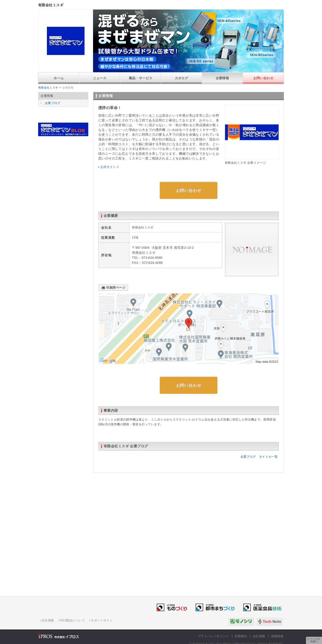This screenshot has width=322, height=644.
Task: Open the イプロス 都市まちづくり footer logo
Action: (x=215, y=607)
